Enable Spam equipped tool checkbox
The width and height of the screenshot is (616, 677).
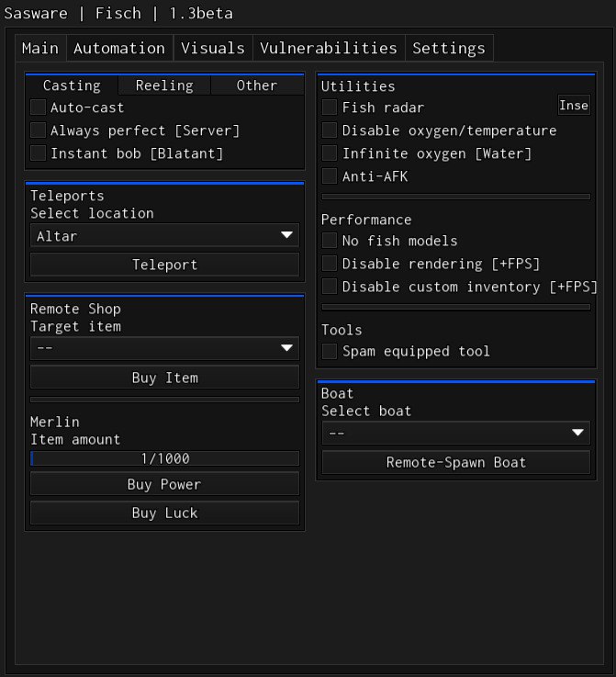pos(330,351)
